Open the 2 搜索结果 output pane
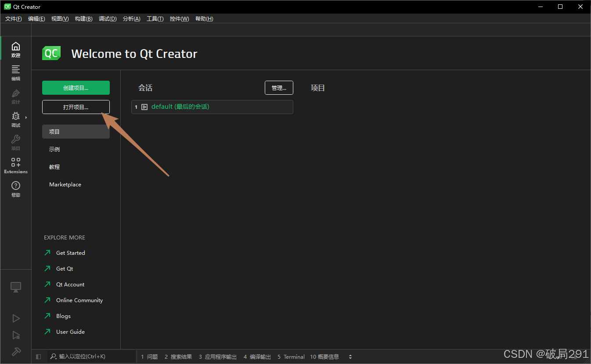The image size is (591, 364). [x=178, y=357]
